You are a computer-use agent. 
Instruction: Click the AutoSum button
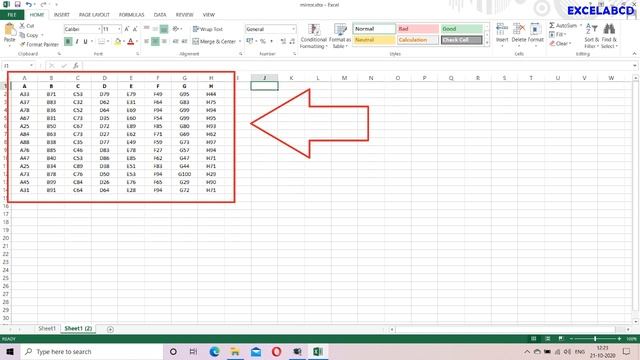pos(563,25)
